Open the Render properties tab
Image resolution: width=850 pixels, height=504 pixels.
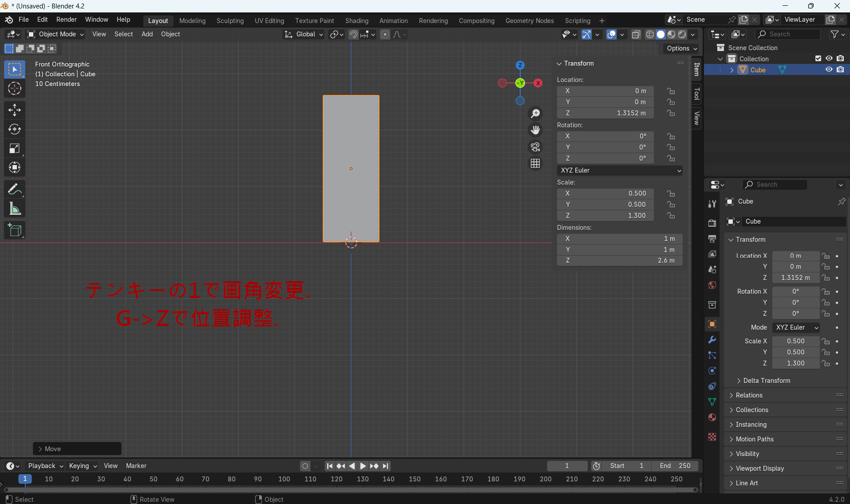(x=712, y=223)
